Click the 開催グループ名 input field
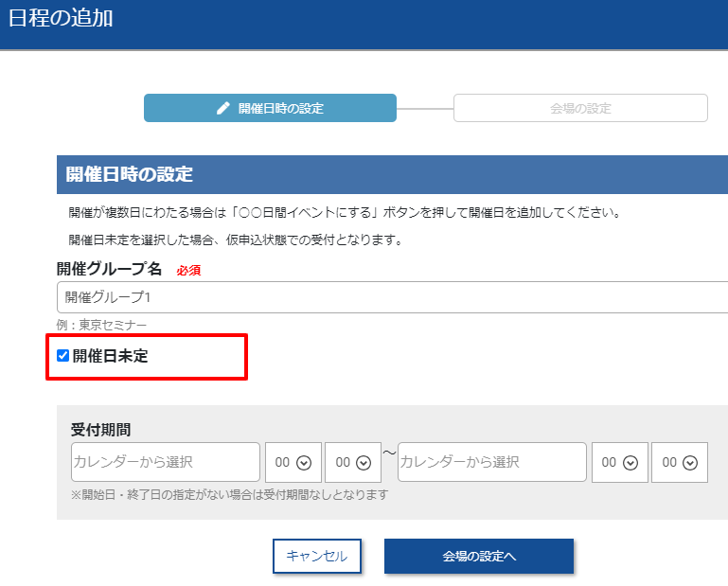 coord(392,297)
